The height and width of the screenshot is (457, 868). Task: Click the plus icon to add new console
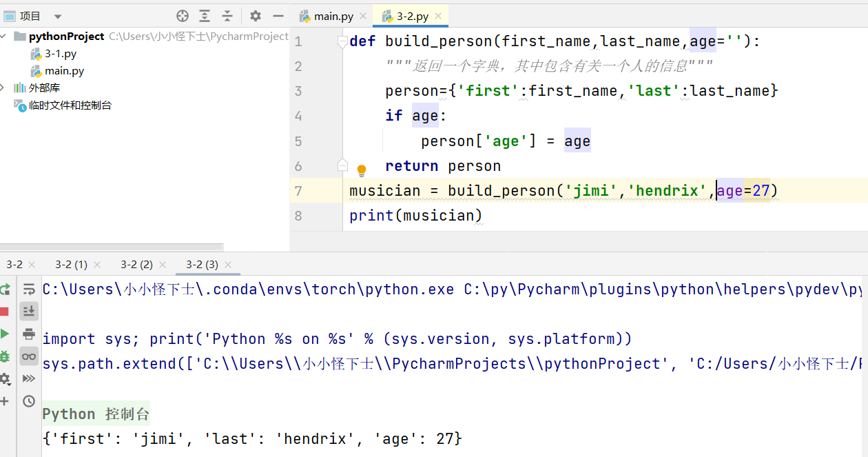pyautogui.click(x=6, y=400)
